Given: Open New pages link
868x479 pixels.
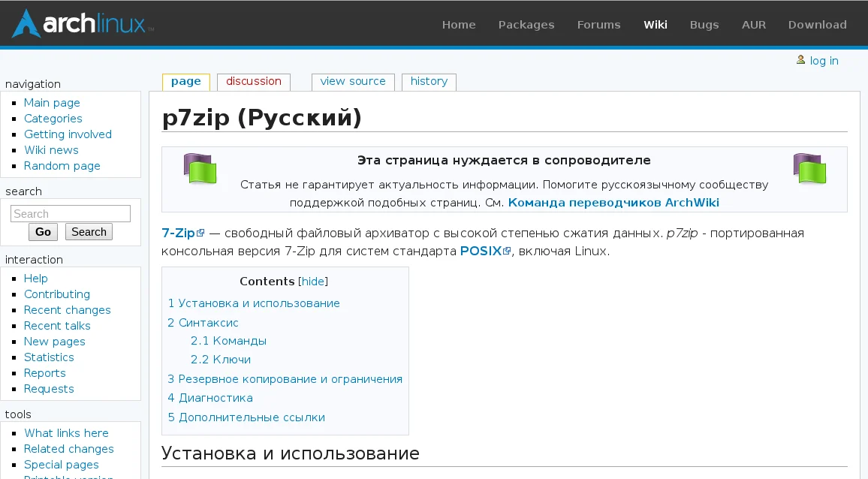Looking at the screenshot, I should [54, 342].
